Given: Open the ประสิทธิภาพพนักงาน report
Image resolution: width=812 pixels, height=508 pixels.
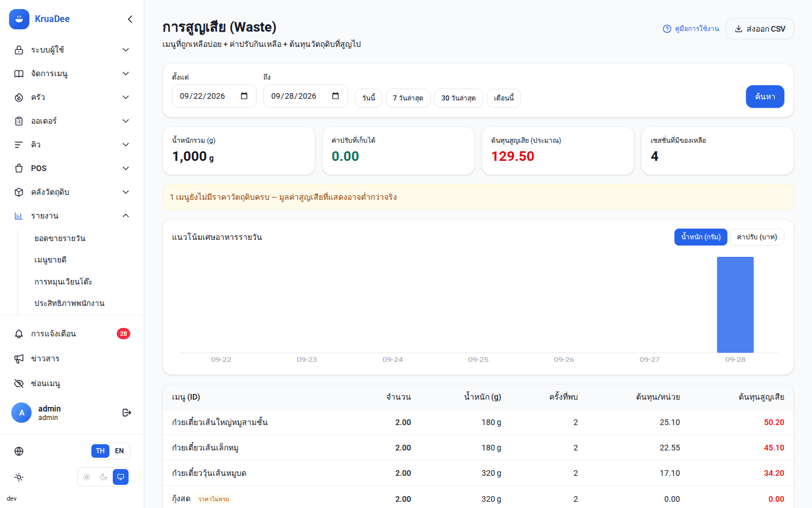Looking at the screenshot, I should 69,303.
